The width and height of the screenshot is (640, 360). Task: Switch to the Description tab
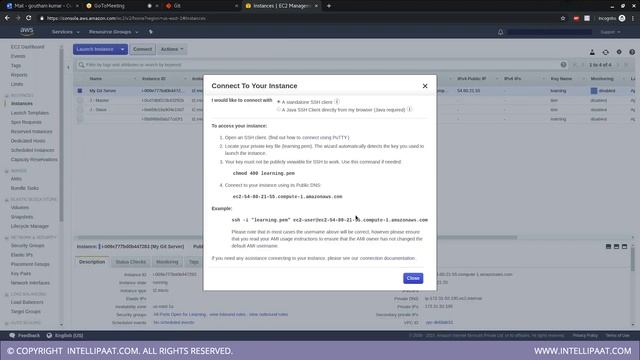pos(92,262)
